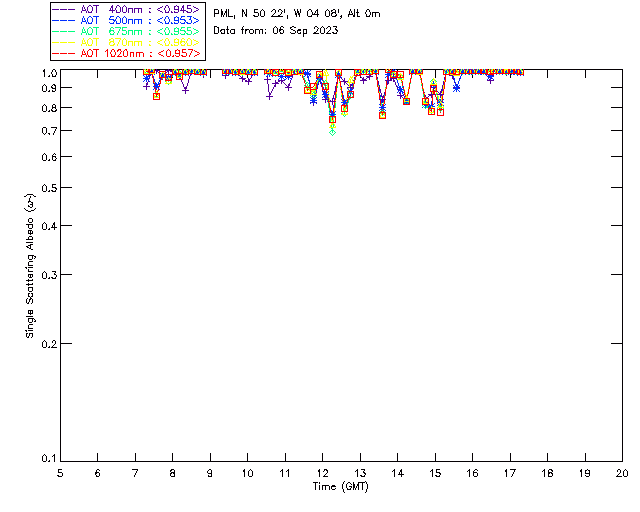Click the y-axis tick label 0.1
The height and width of the screenshot is (512, 640).
point(49,459)
